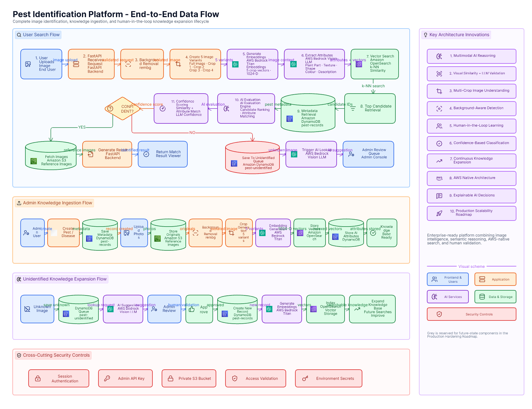Click the AI Services legend swatch
Image resolution: width=532 pixels, height=409 pixels.
pos(448,297)
